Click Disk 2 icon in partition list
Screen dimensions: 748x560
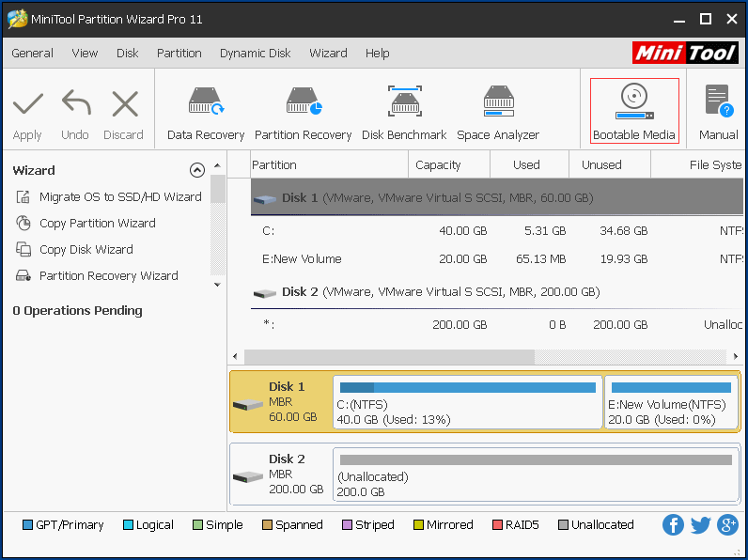click(265, 292)
